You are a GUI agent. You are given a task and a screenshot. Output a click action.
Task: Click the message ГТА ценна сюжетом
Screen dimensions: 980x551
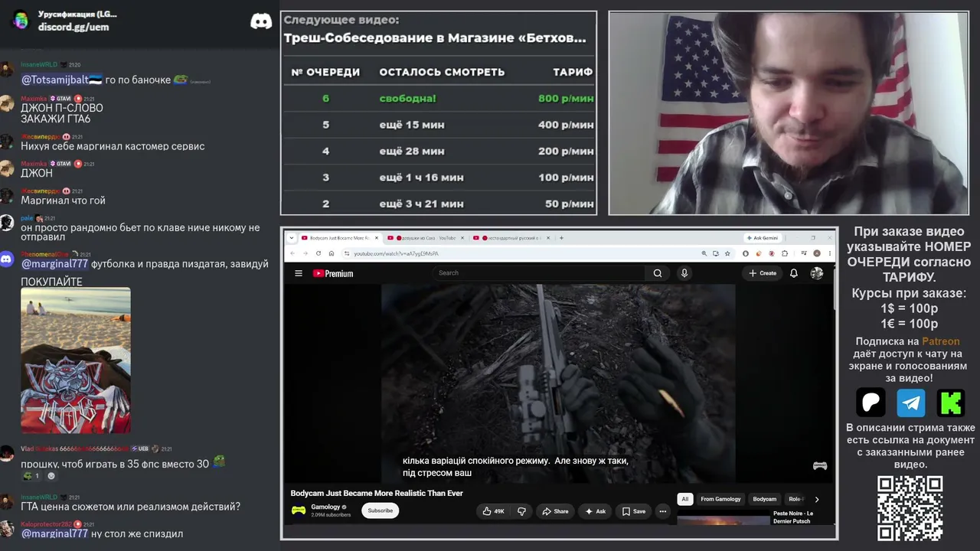(x=130, y=507)
